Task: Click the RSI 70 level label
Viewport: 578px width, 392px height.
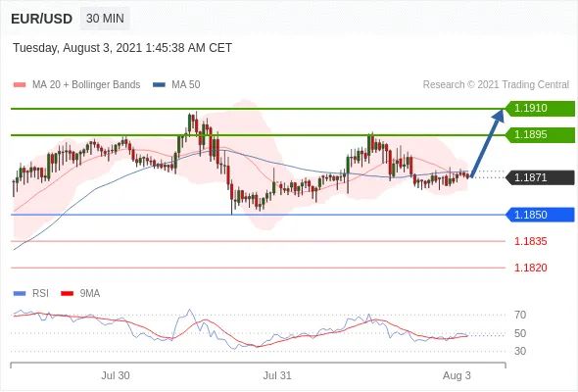Action: [x=520, y=315]
